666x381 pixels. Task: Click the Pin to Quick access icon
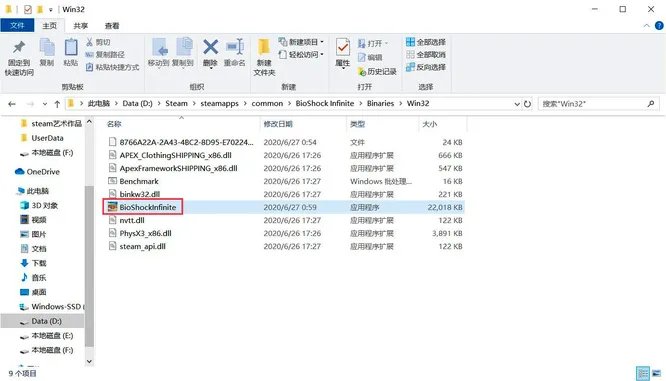pyautogui.click(x=19, y=48)
